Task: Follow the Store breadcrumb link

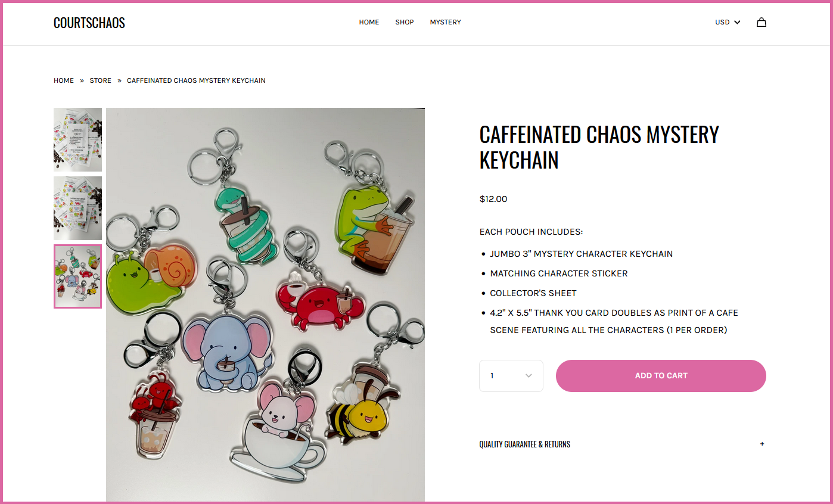Action: pyautogui.click(x=101, y=80)
